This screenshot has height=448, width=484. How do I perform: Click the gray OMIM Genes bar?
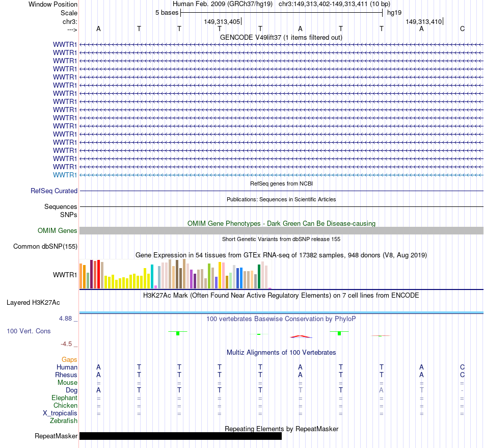click(x=281, y=231)
